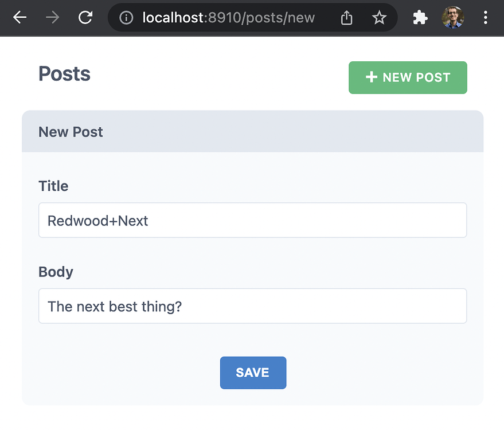This screenshot has height=430, width=504.
Task: Click the browser forward arrow
Action: click(x=52, y=17)
